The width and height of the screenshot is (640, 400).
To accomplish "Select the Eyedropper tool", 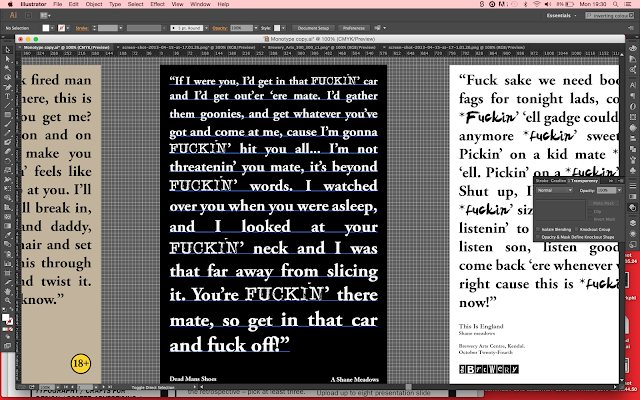I will [7, 235].
